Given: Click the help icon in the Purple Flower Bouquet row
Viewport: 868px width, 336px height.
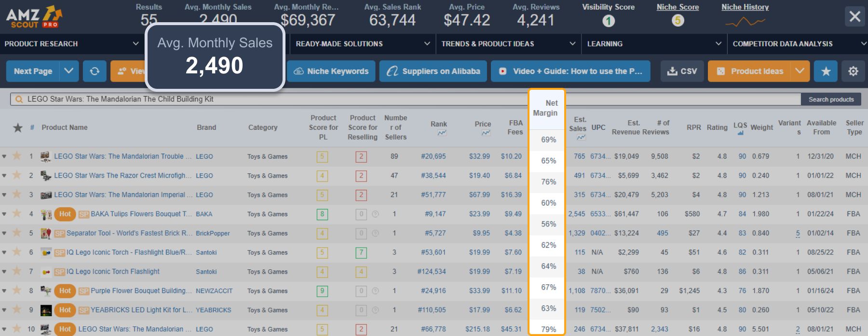Looking at the screenshot, I should (375, 291).
